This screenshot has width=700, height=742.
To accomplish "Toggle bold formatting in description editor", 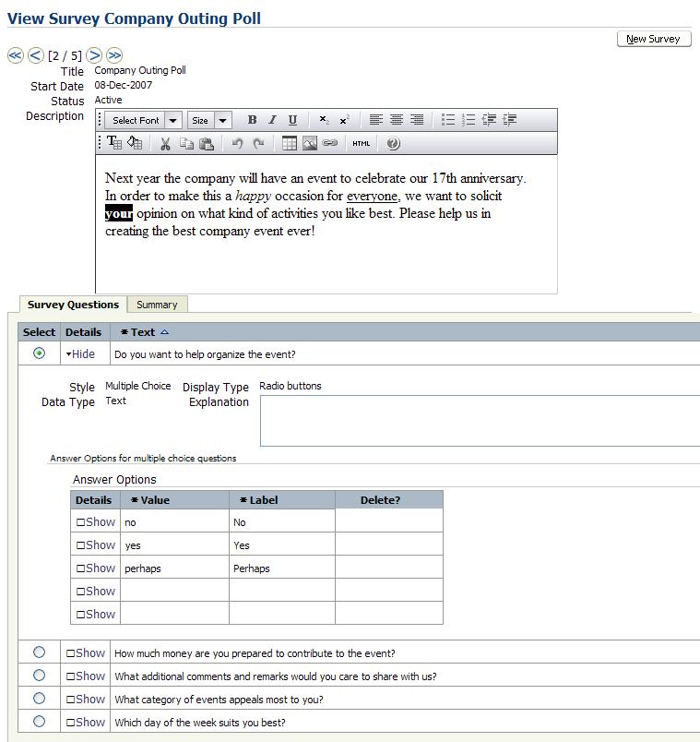I will 252,120.
